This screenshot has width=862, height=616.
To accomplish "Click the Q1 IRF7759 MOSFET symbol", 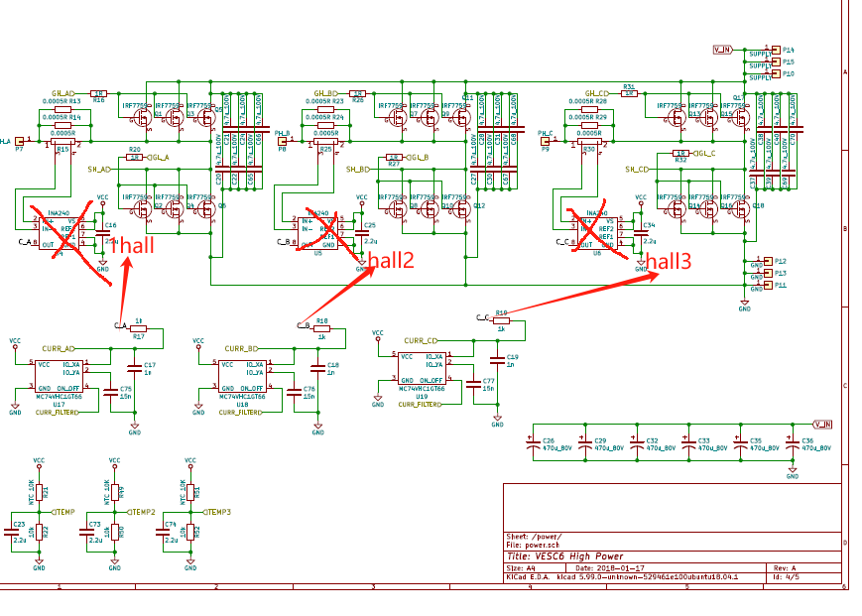I will (142, 116).
